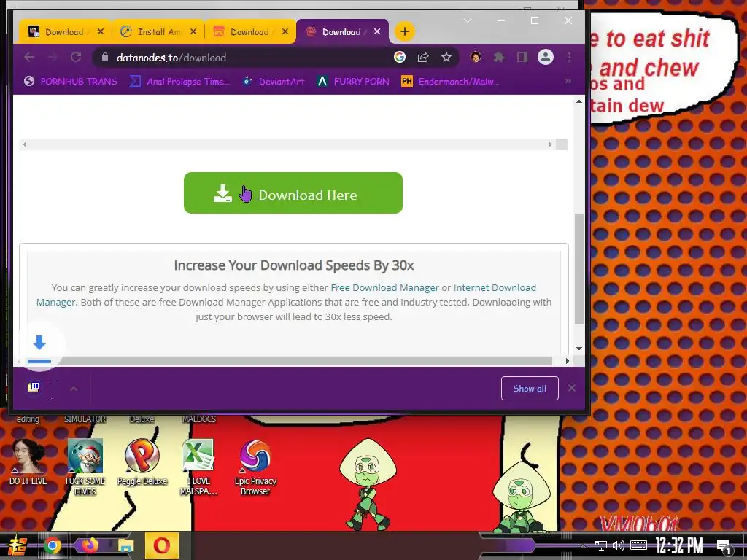
Task: Click the Google icon in the address bar
Action: (400, 57)
